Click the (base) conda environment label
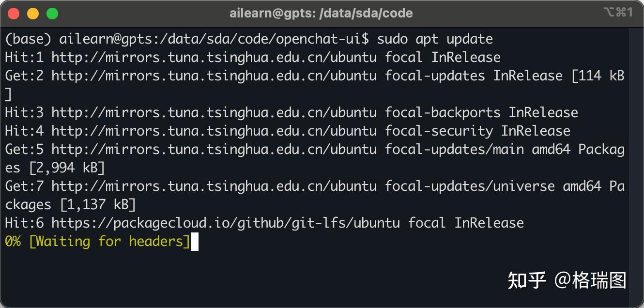Viewport: 644px width, 308px height. click(29, 39)
